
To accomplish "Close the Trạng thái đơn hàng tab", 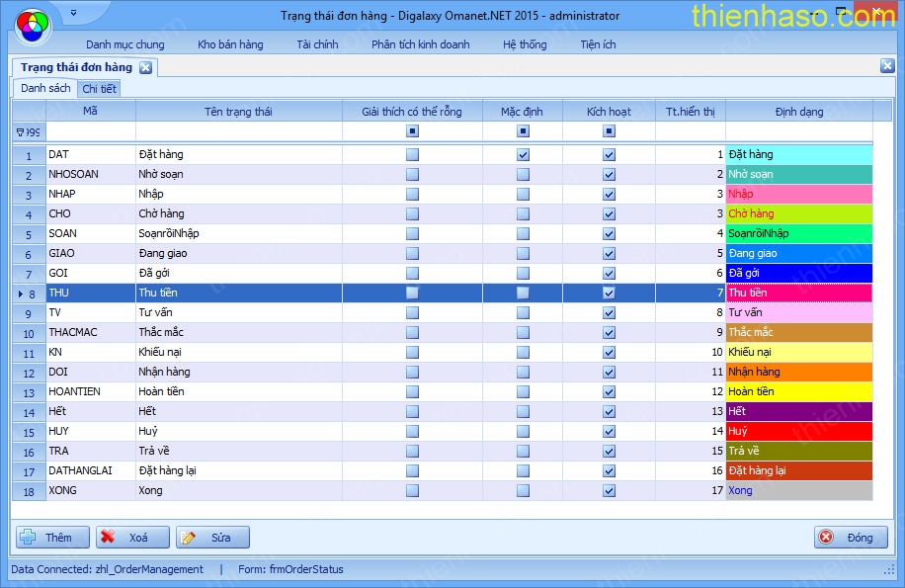I will point(145,67).
